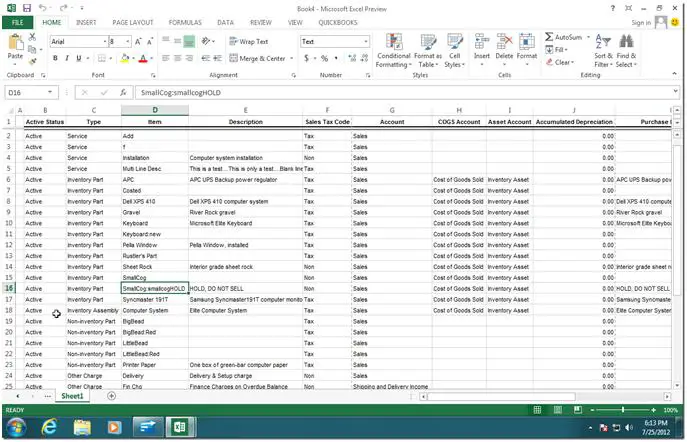This screenshot has height=442, width=687.
Task: Click the formula bar containing SmallCog:smallcogHOLD
Action: click(x=405, y=92)
